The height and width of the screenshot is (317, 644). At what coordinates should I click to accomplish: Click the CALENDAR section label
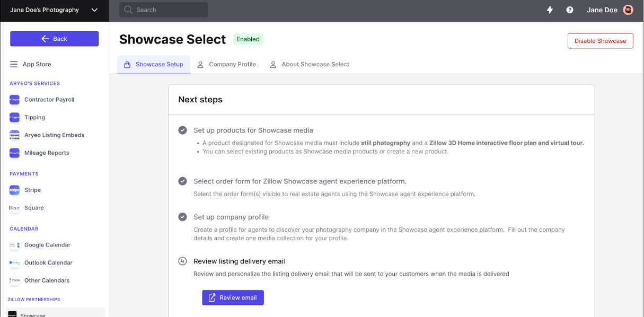(24, 229)
